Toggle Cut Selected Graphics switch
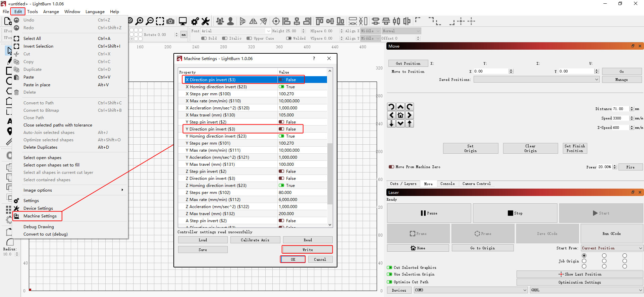The image size is (644, 297). pyautogui.click(x=389, y=267)
